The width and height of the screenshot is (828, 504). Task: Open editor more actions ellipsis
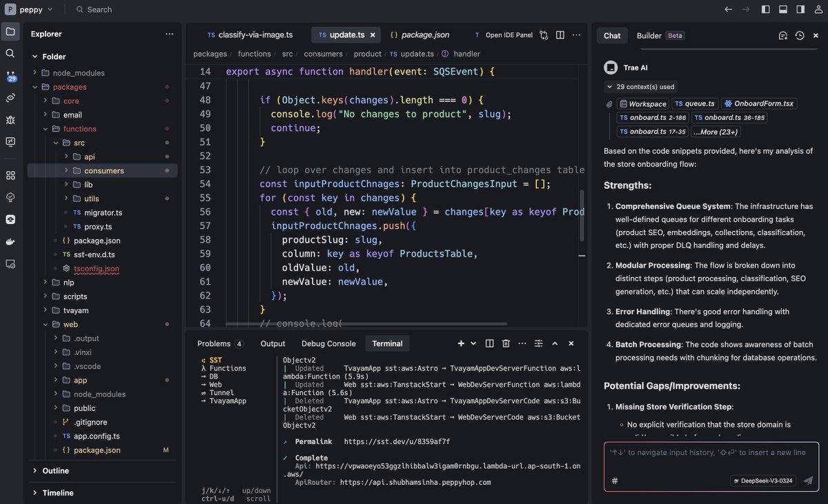[576, 35]
